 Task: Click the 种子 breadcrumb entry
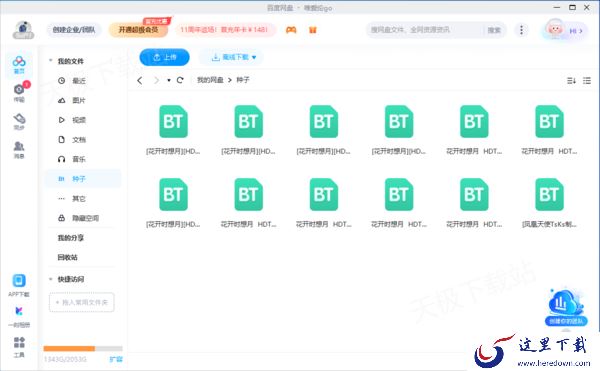tap(243, 80)
